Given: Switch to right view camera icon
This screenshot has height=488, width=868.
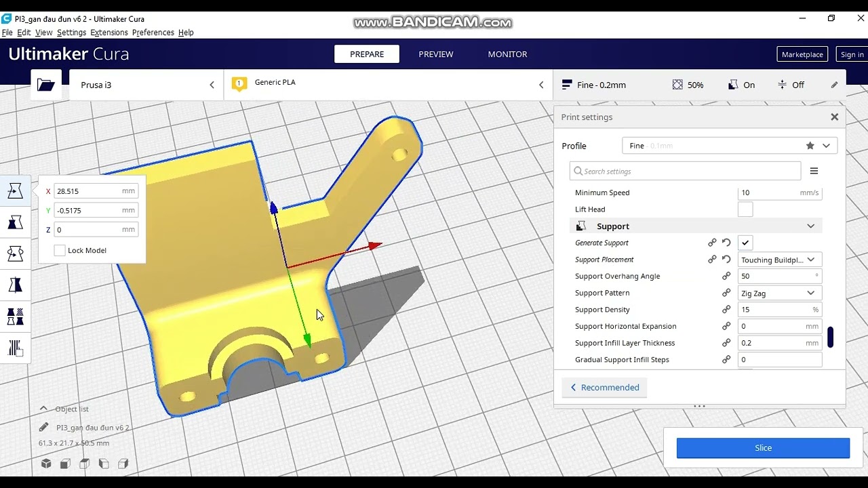Looking at the screenshot, I should click(x=123, y=464).
